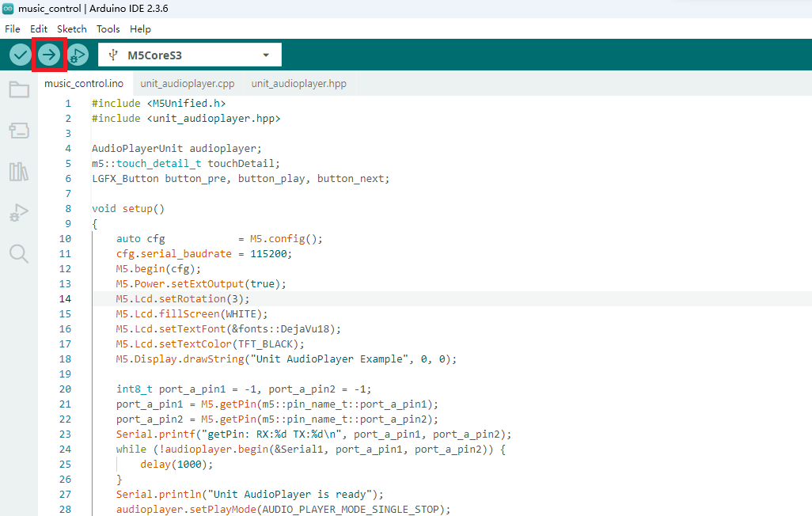This screenshot has width=812, height=516.
Task: Click the port_a_pin1 = M5.getPin line
Action: pyautogui.click(x=277, y=404)
